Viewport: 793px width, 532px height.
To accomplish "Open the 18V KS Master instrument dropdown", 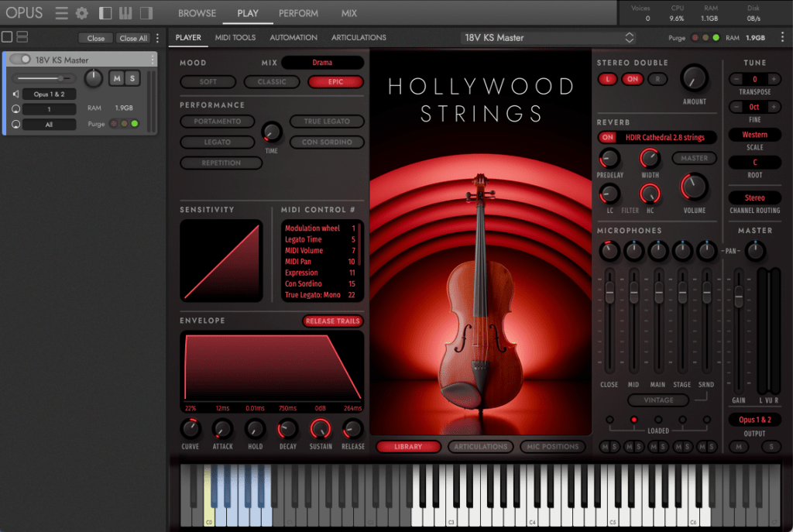I will (x=548, y=37).
